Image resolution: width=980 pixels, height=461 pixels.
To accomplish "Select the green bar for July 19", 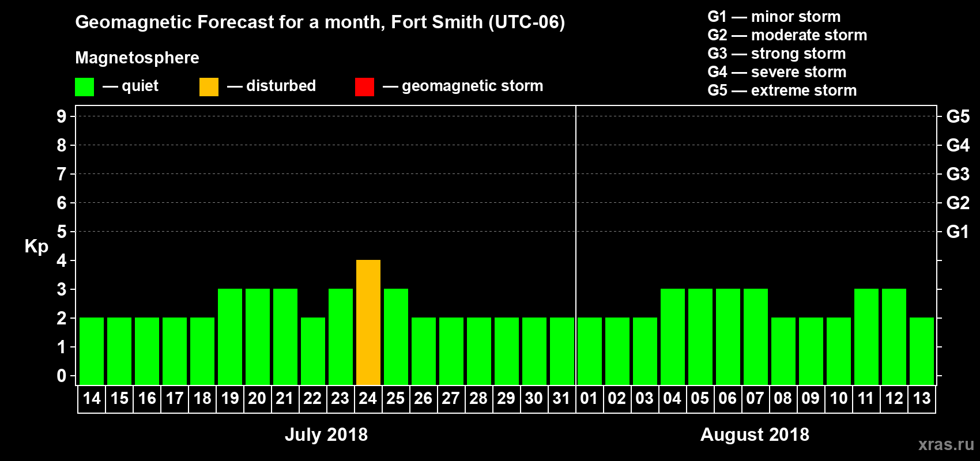I will point(230,337).
